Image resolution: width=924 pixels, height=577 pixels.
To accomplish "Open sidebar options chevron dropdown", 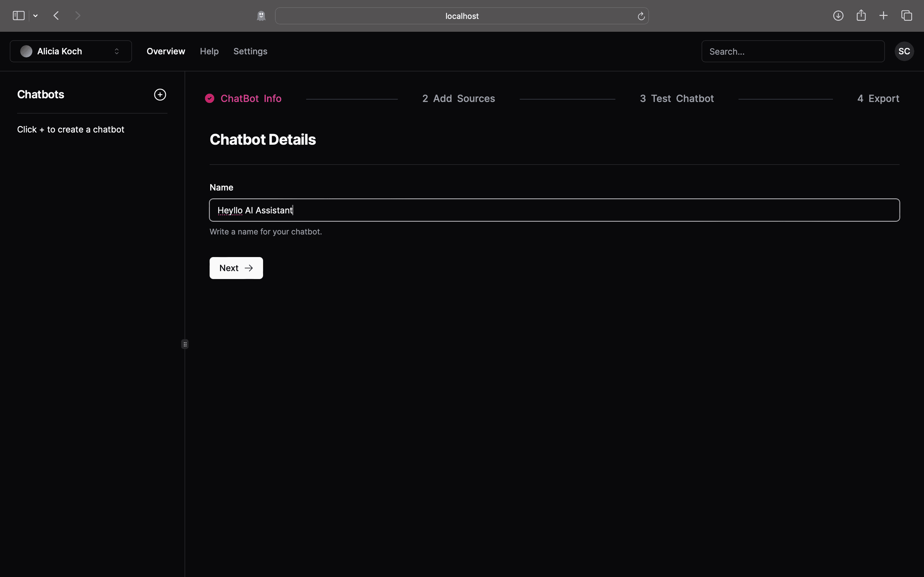I will tap(35, 16).
